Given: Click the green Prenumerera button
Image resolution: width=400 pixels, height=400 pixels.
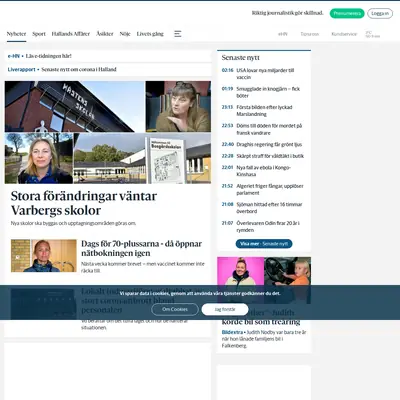Looking at the screenshot, I should tap(347, 13).
